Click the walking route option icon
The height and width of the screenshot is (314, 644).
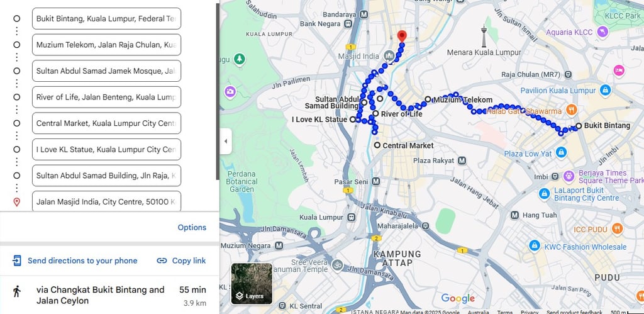click(x=17, y=291)
